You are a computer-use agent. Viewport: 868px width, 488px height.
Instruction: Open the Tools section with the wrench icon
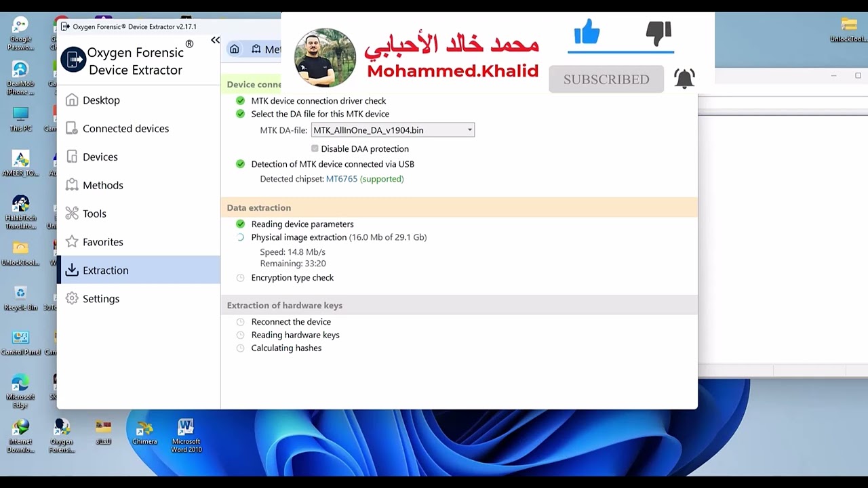(138, 214)
